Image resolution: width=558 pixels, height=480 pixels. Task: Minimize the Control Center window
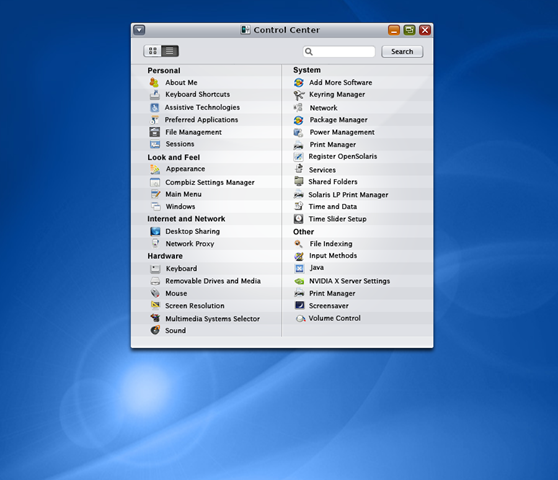pyautogui.click(x=394, y=30)
